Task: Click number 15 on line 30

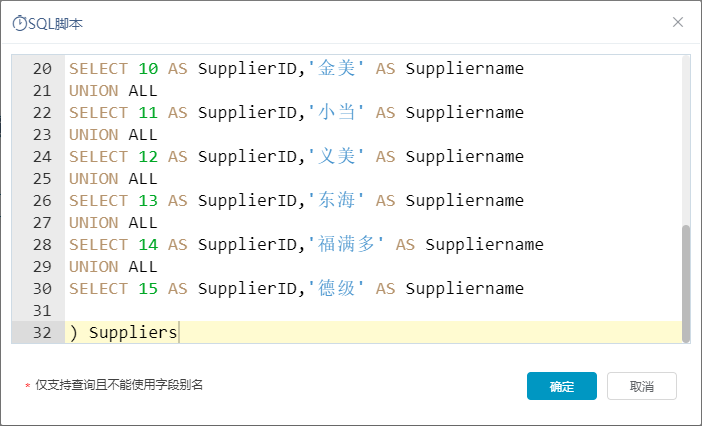Action: (148, 288)
